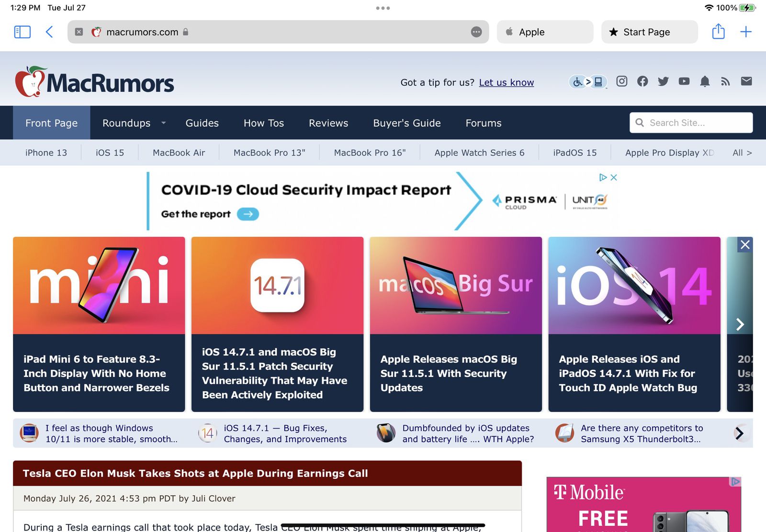Follow the 'Let us know' tip link

(507, 82)
